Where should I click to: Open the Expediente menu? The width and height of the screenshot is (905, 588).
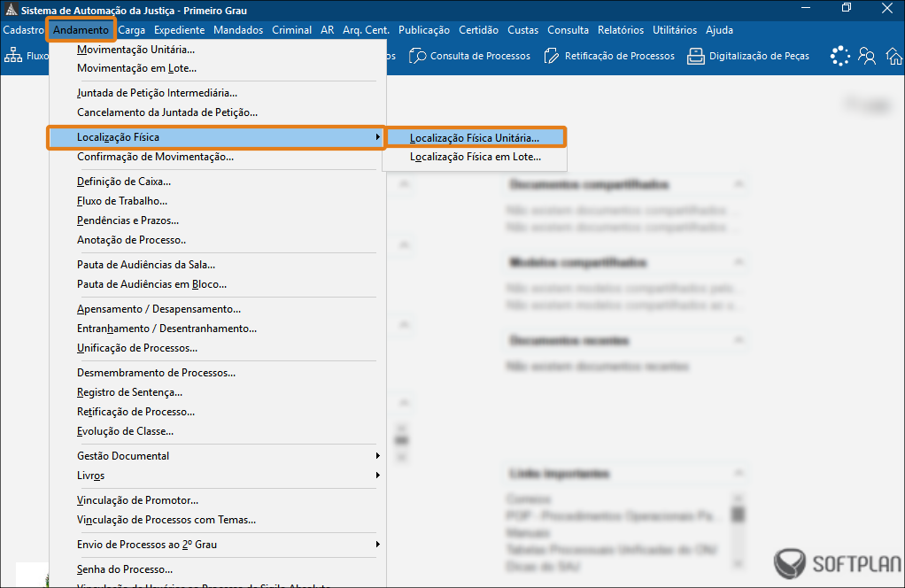point(180,30)
